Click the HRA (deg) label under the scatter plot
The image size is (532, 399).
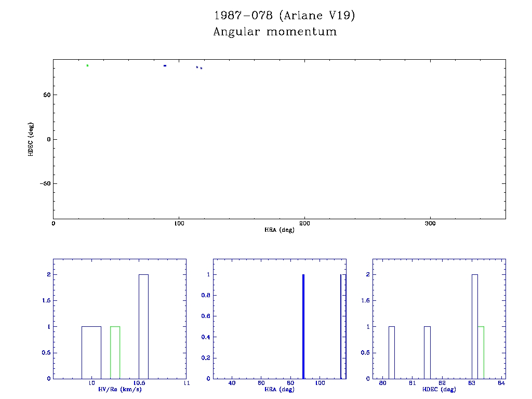[280, 230]
